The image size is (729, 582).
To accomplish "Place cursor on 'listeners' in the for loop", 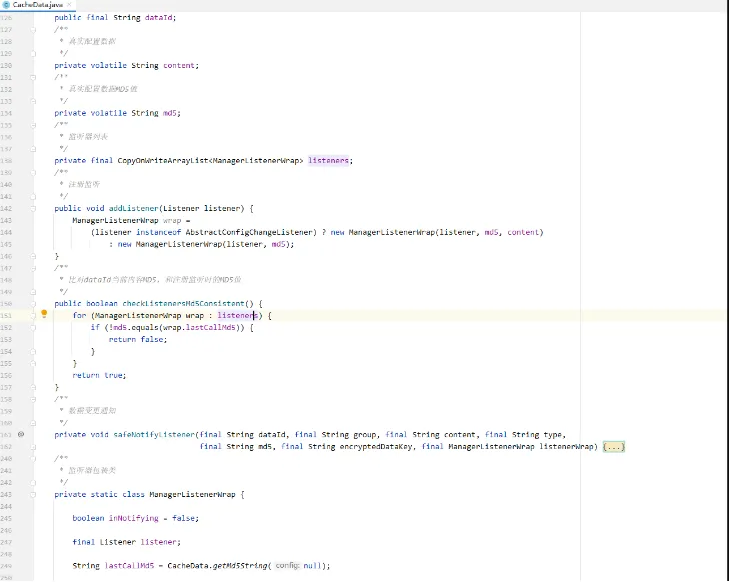I will (237, 316).
